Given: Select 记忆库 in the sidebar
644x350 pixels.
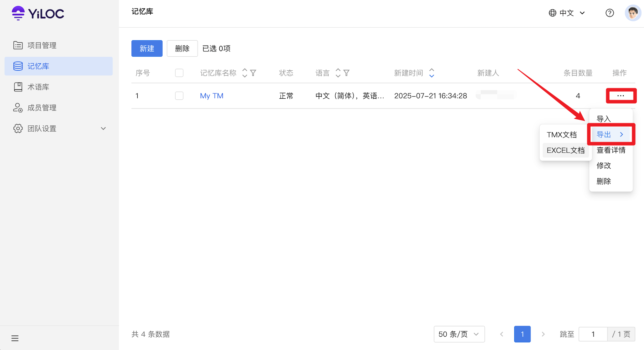Looking at the screenshot, I should pos(59,66).
